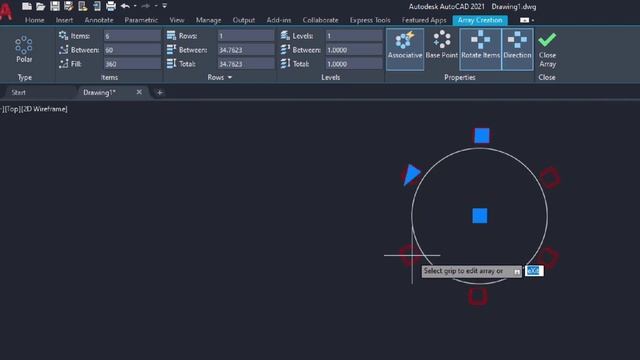
Task: Open a drawing with the Open folder icon
Action: tap(40, 6)
